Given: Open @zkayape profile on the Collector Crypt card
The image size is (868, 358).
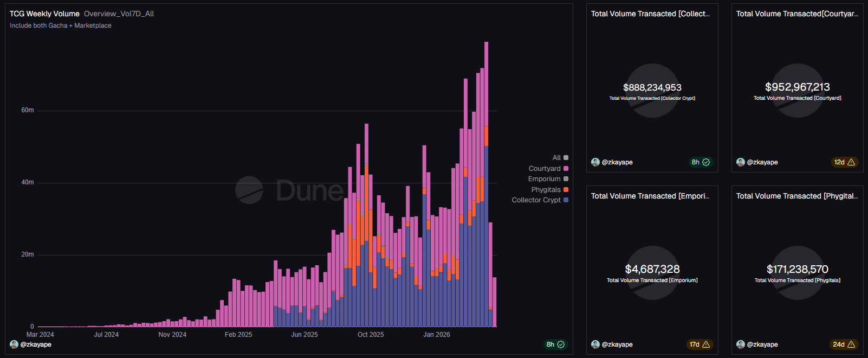Looking at the screenshot, I should [x=617, y=162].
